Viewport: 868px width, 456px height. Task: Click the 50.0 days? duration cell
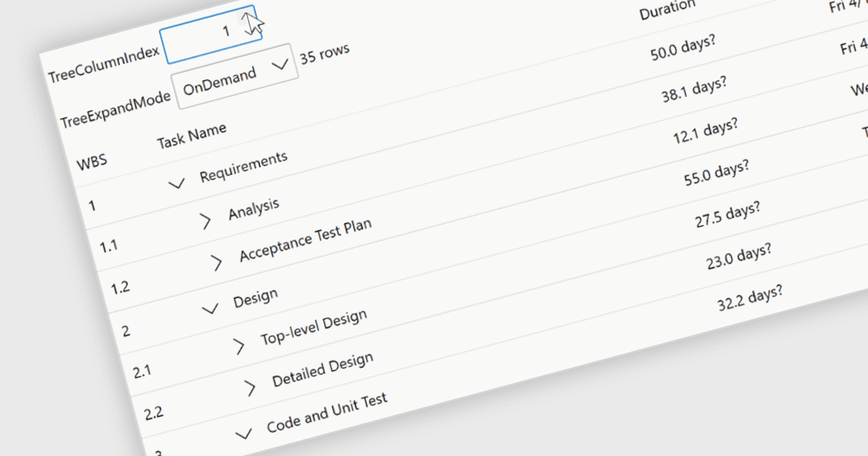tap(684, 46)
